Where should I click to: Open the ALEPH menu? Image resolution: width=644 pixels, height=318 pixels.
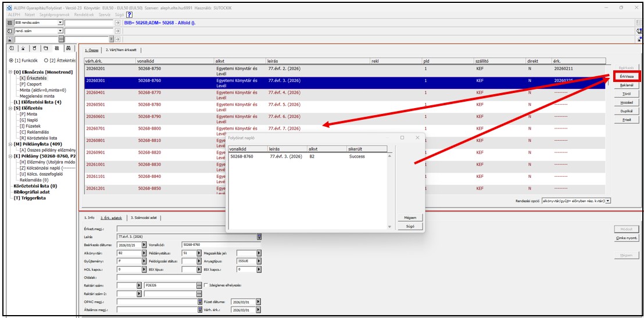15,15
